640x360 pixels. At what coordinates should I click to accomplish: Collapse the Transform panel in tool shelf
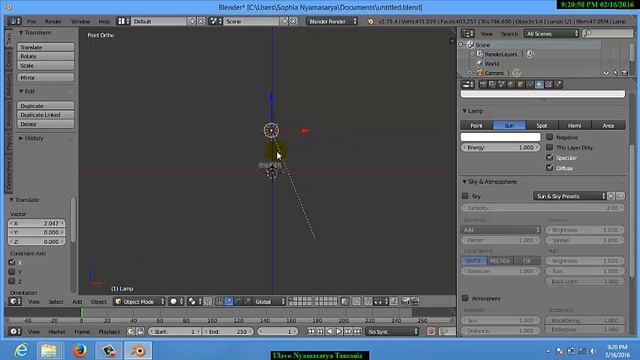(21, 32)
